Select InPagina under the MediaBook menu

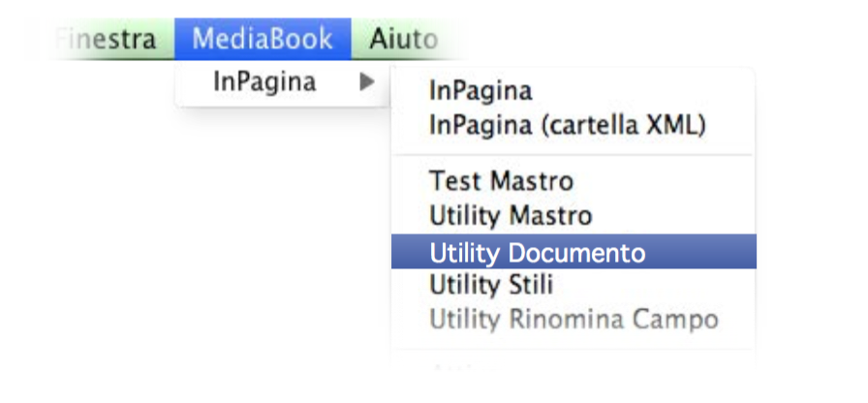pyautogui.click(x=264, y=83)
